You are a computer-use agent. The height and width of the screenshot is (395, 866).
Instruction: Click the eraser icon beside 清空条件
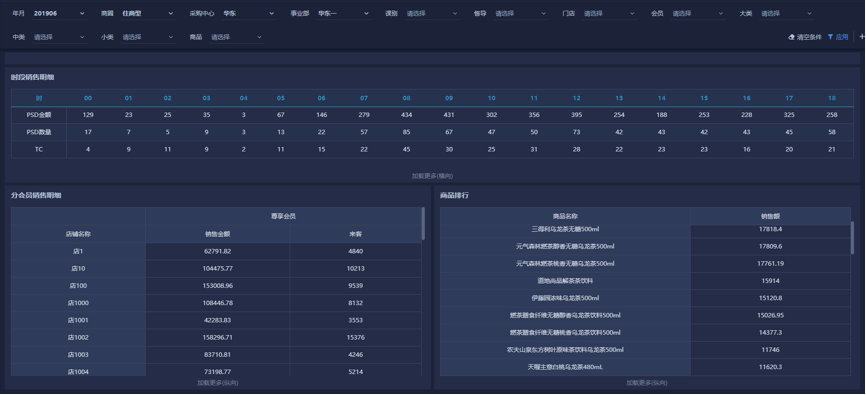(x=791, y=37)
